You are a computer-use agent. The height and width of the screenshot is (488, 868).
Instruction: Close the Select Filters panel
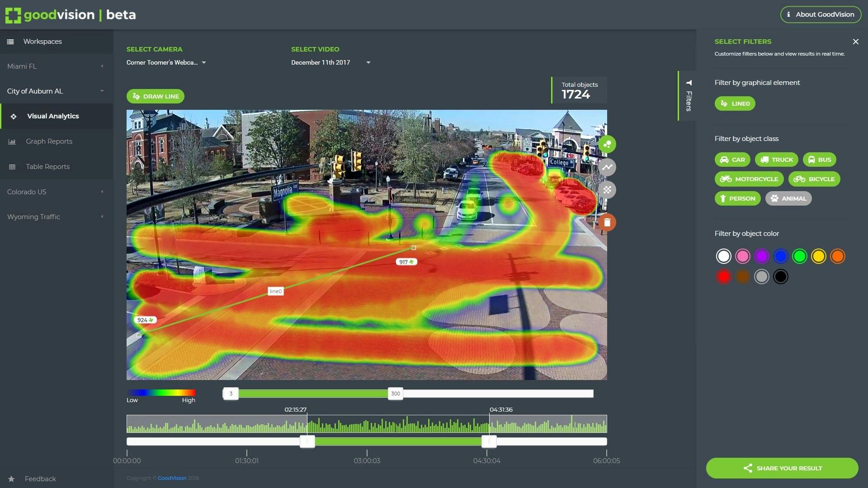pyautogui.click(x=855, y=41)
